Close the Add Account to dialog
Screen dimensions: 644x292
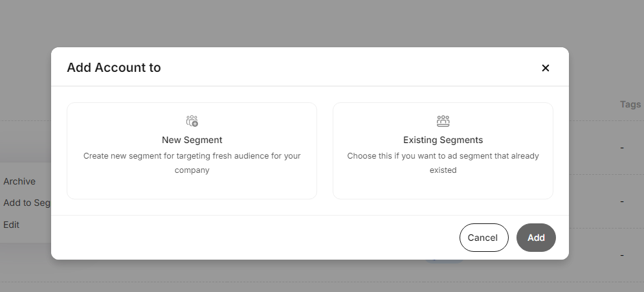(546, 68)
